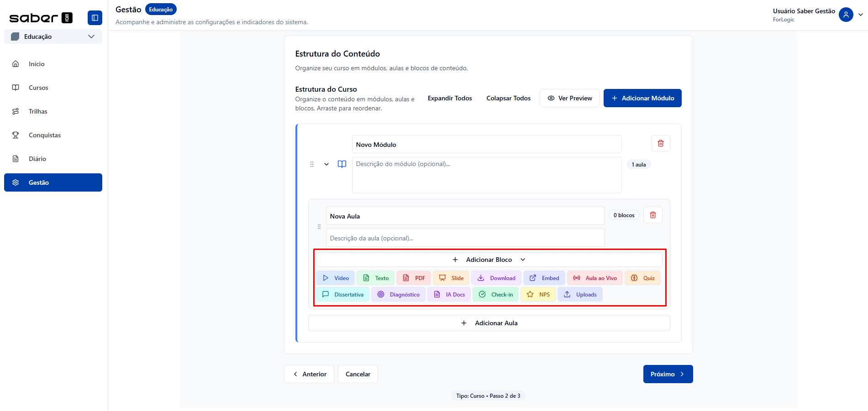Viewport: 868px width, 411px height.
Task: Toggle the sidebar collapse icon
Action: coord(95,18)
